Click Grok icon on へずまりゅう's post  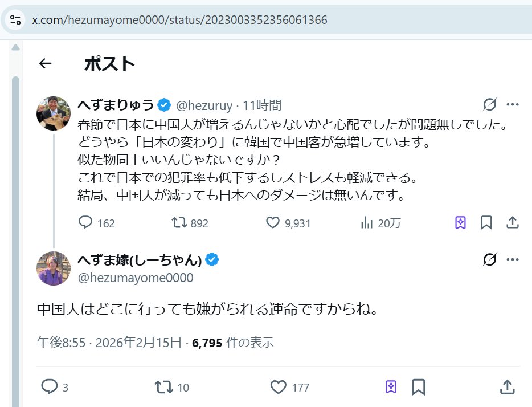[x=489, y=105]
